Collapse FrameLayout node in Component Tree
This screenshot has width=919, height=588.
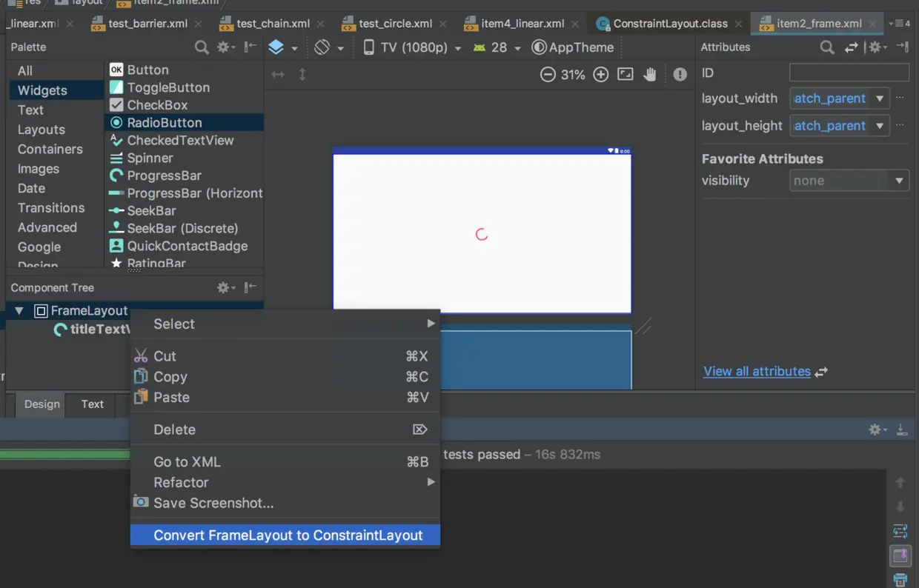[19, 311]
